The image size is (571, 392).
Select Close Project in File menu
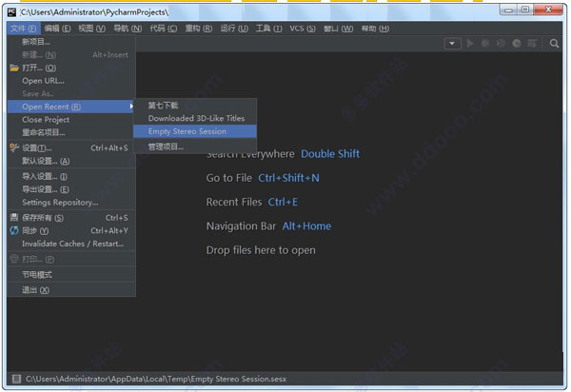71,119
